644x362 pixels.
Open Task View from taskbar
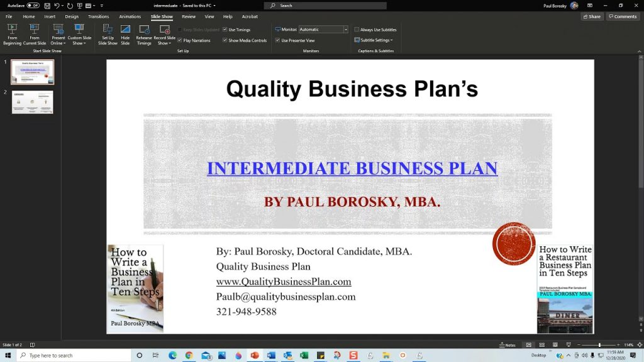click(x=155, y=356)
